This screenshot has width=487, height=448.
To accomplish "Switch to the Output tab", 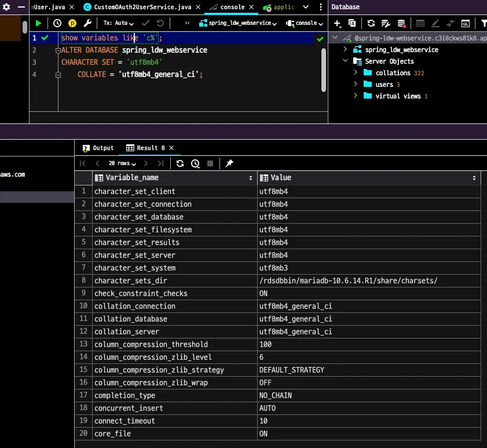I will [x=98, y=148].
